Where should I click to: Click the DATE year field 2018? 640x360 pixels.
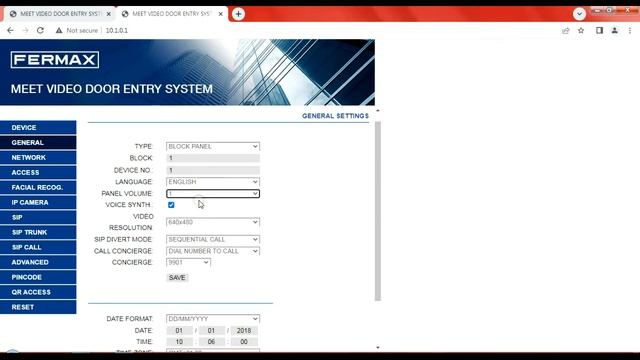tap(244, 331)
